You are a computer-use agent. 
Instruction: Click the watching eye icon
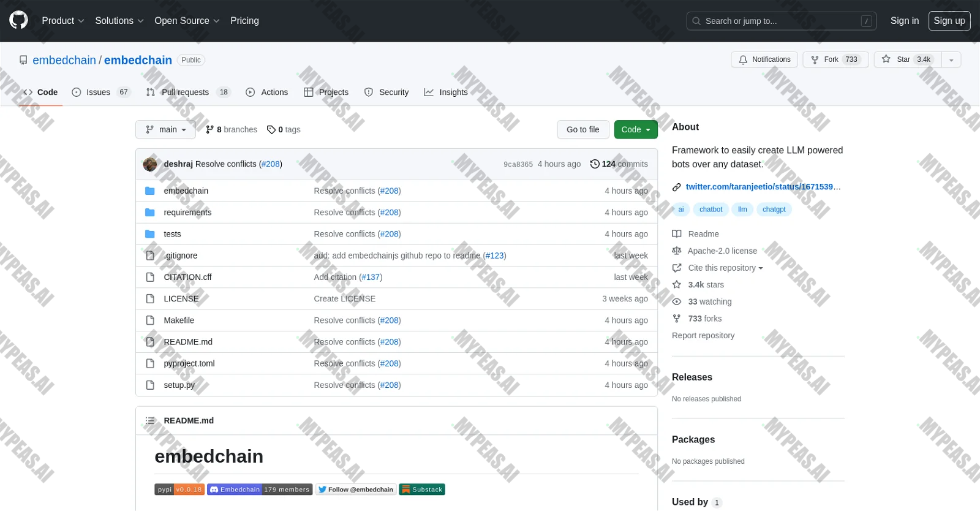tap(677, 301)
